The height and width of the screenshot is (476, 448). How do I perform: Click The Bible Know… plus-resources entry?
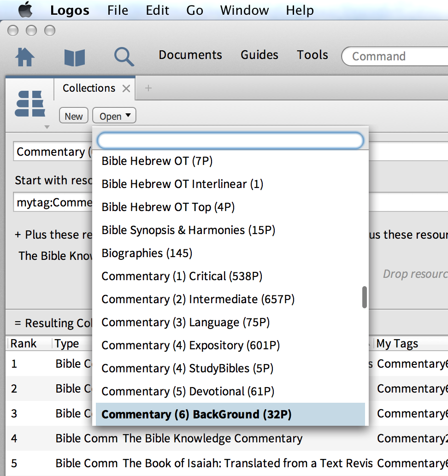(x=56, y=256)
